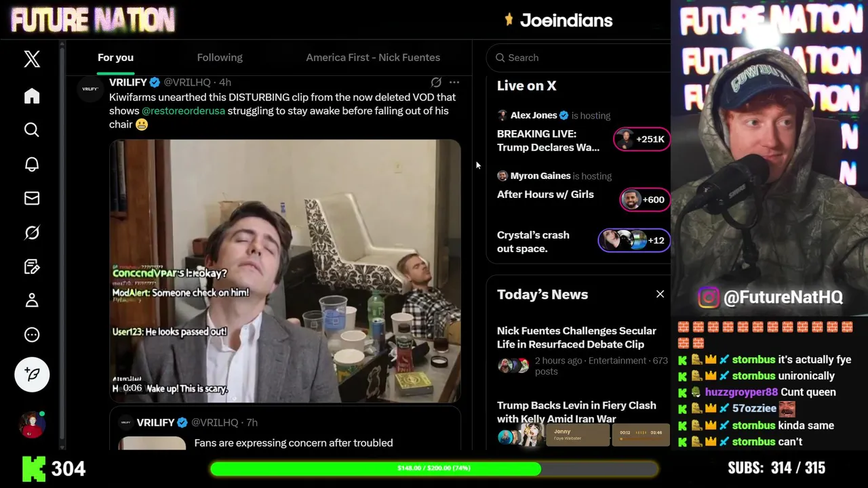Image resolution: width=868 pixels, height=488 pixels.
Task: Click the X logo in sidebar
Action: [32, 59]
